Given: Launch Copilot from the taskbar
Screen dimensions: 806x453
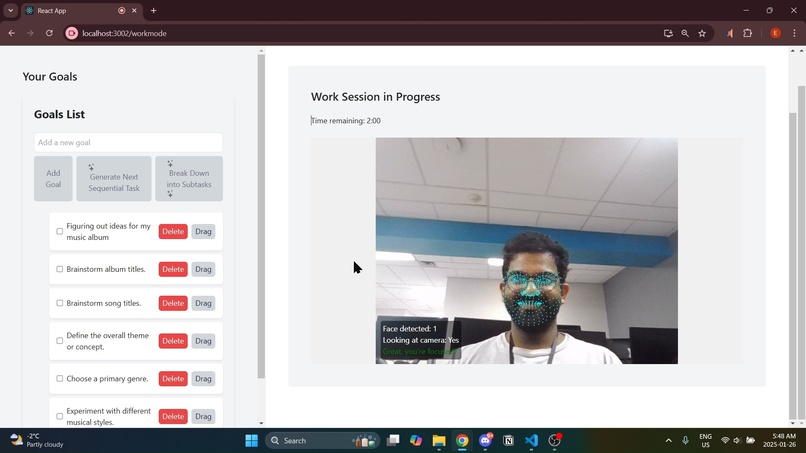Looking at the screenshot, I should point(416,440).
